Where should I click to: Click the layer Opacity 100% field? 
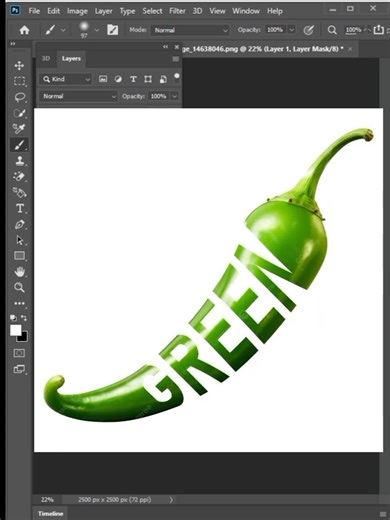click(159, 96)
